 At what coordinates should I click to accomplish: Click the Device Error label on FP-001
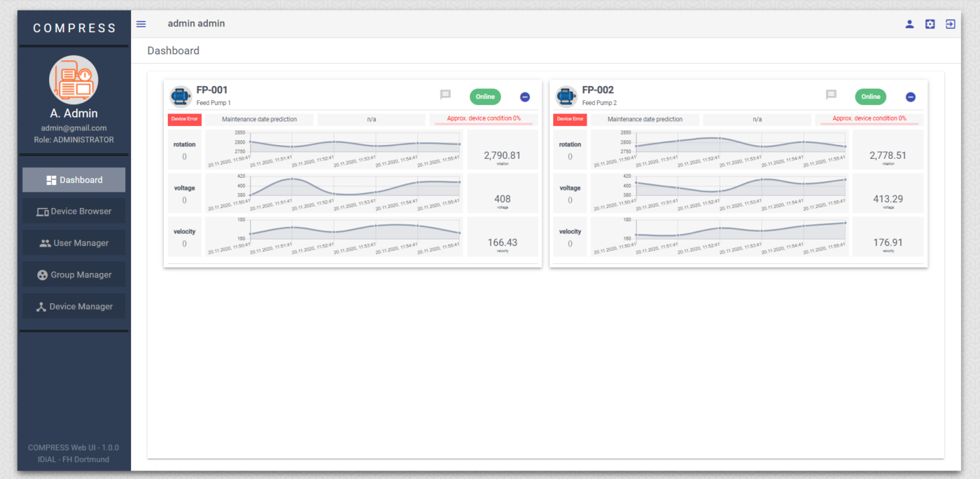tap(185, 119)
